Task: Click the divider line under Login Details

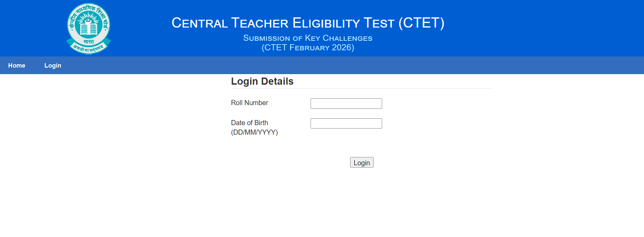Action: click(x=362, y=89)
